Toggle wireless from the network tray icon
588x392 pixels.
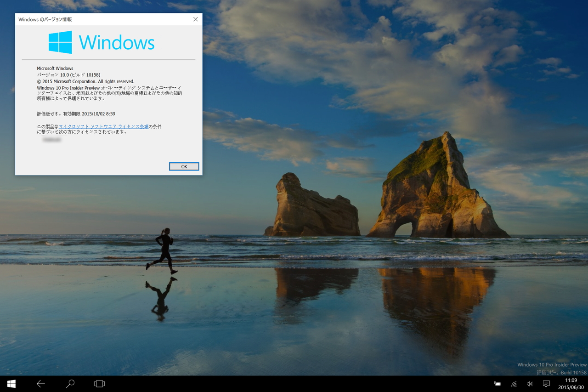pyautogui.click(x=513, y=384)
